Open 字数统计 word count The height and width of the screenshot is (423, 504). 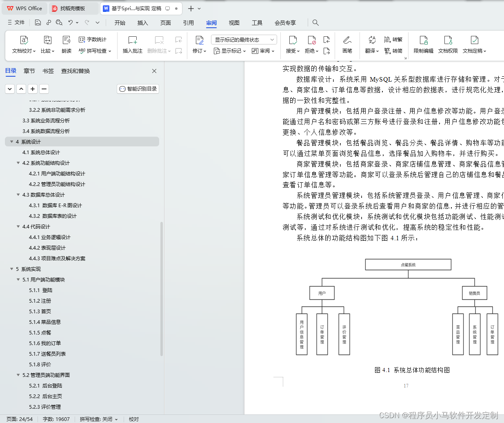pos(91,40)
